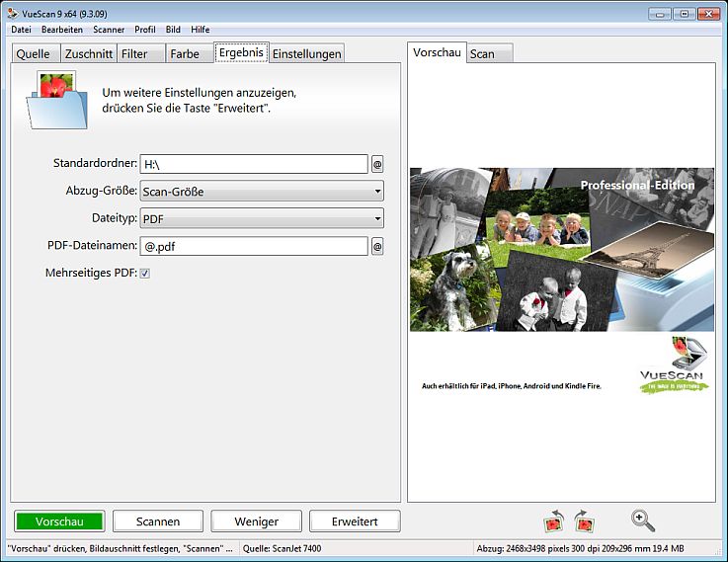
Task: Maximize the VueScan window
Action: pyautogui.click(x=684, y=14)
